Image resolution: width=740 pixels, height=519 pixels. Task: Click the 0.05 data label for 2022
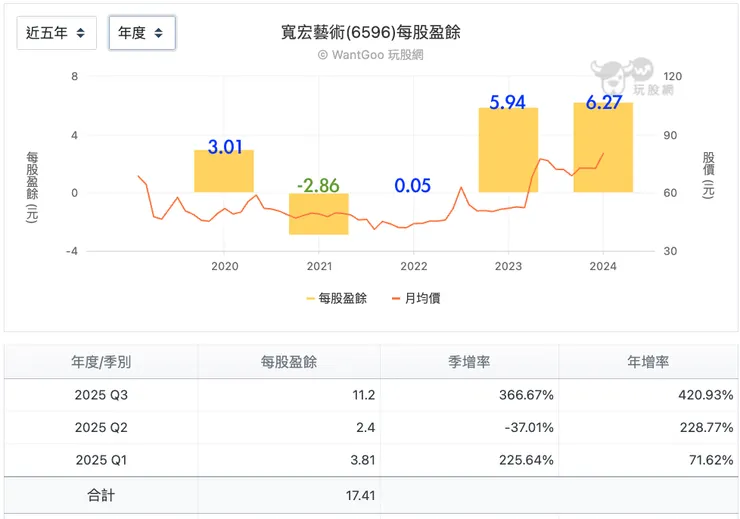point(413,186)
